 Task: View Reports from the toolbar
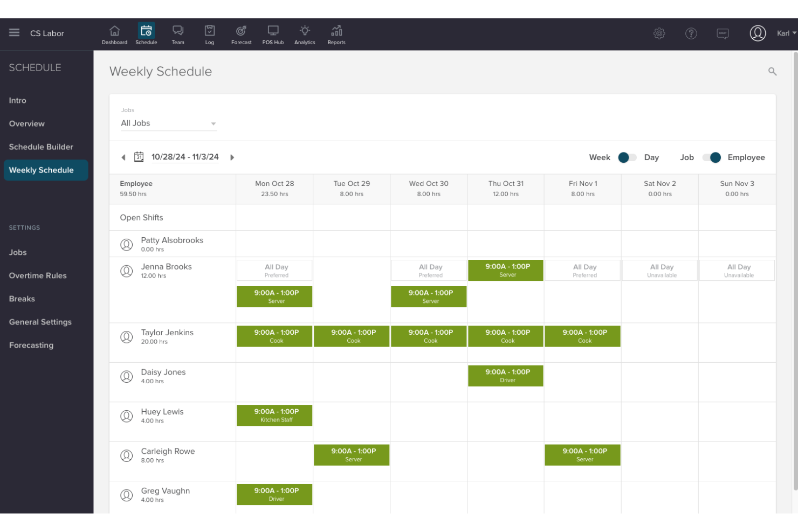click(x=336, y=33)
